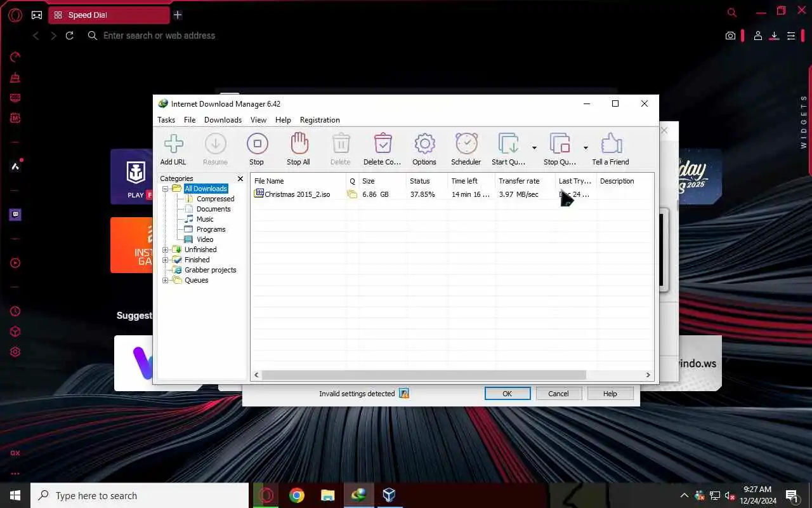
Task: Show hidden system tray icons
Action: click(684, 495)
